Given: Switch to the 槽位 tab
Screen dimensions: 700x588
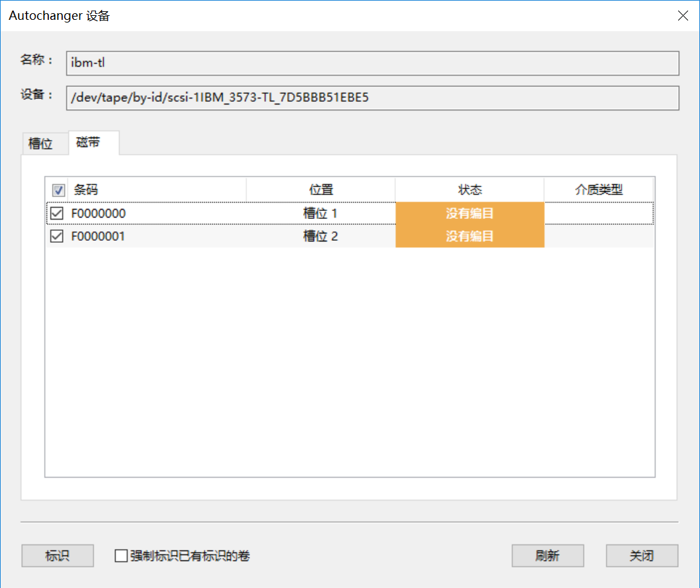Looking at the screenshot, I should tap(41, 144).
